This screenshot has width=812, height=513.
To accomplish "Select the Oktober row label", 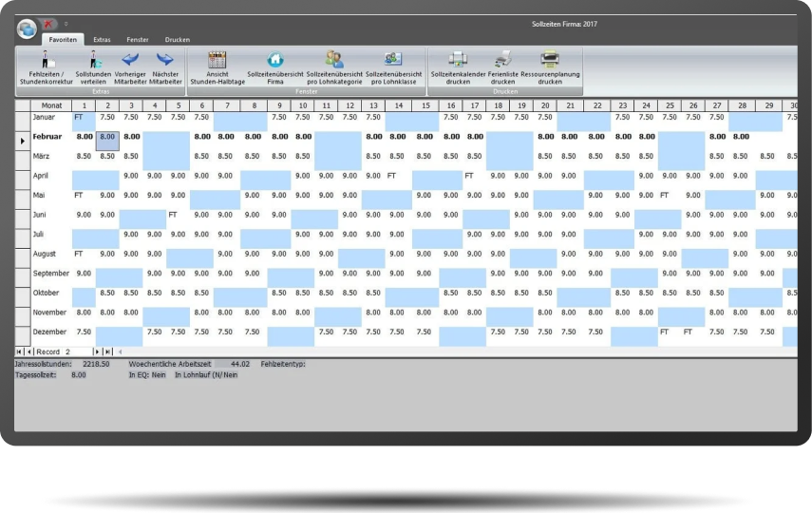I will pos(47,293).
